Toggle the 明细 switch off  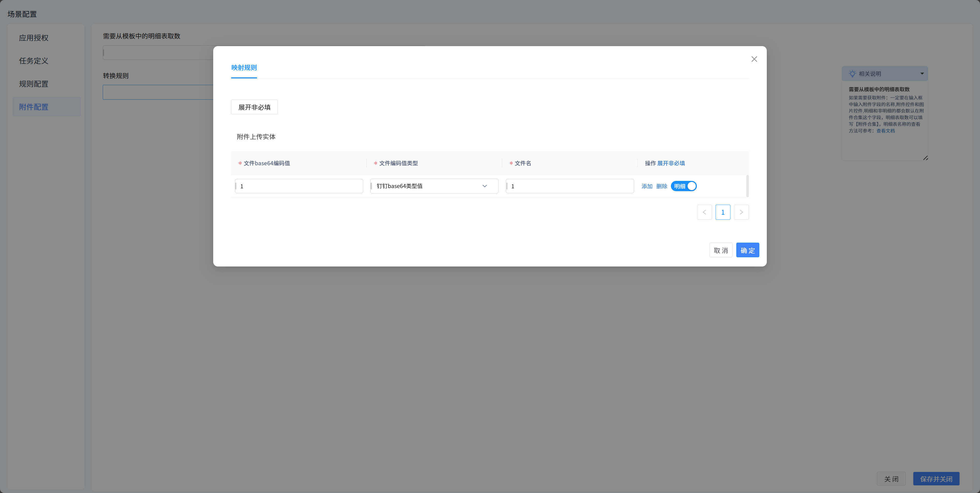tap(684, 186)
